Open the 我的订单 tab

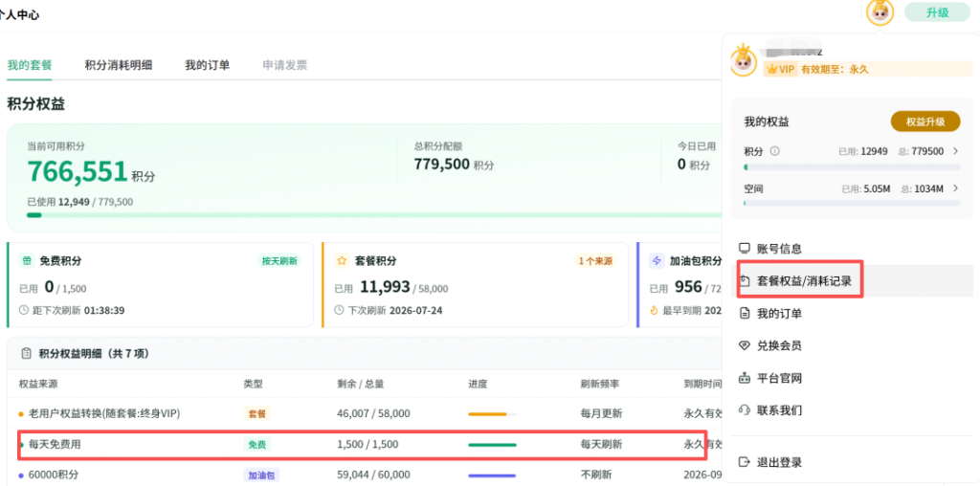pos(207,65)
